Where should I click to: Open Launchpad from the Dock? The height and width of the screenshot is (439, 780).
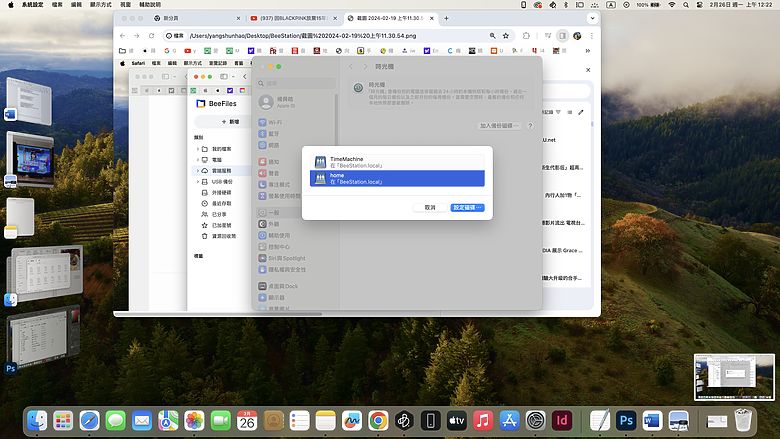(x=63, y=421)
